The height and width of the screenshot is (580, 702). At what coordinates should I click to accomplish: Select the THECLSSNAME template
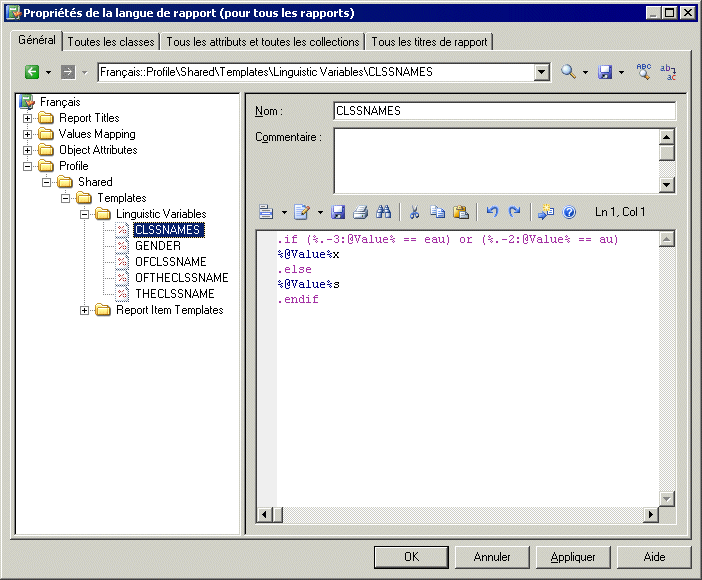(x=175, y=294)
